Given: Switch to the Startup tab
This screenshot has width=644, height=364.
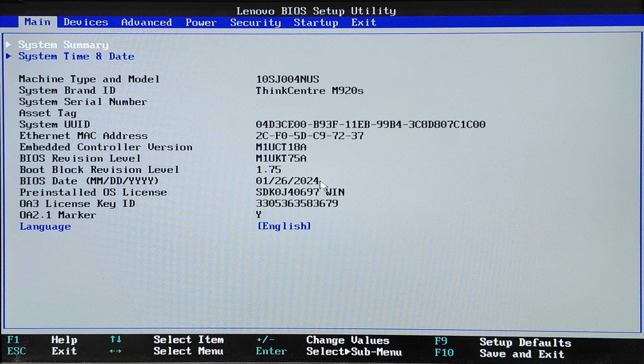Looking at the screenshot, I should coord(316,22).
